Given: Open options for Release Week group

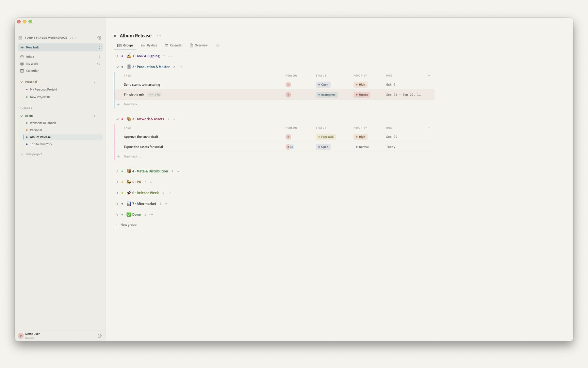Looking at the screenshot, I should pos(169,193).
